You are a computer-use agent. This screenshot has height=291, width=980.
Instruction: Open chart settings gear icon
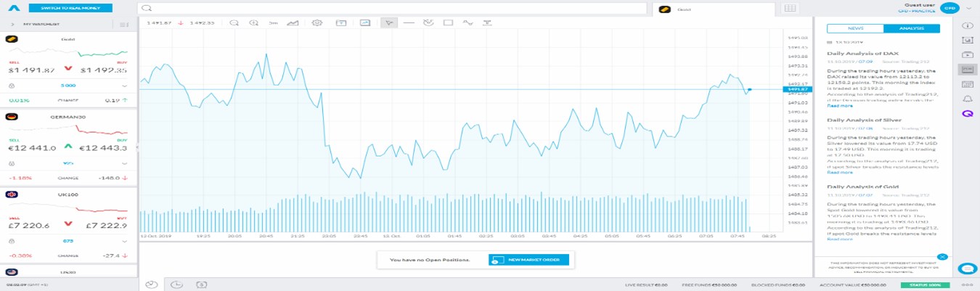(317, 22)
